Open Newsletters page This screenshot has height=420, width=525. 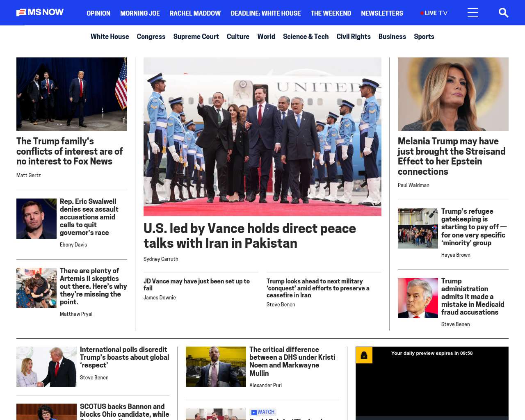(382, 13)
